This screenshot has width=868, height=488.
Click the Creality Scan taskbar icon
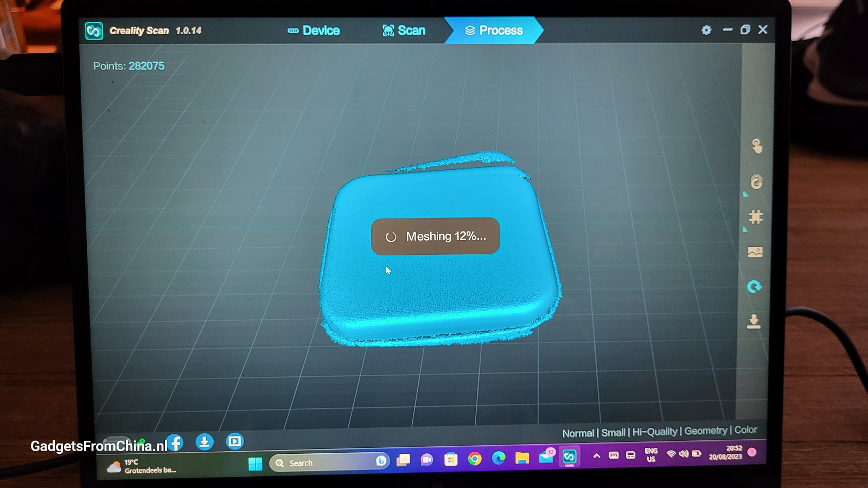coord(569,457)
